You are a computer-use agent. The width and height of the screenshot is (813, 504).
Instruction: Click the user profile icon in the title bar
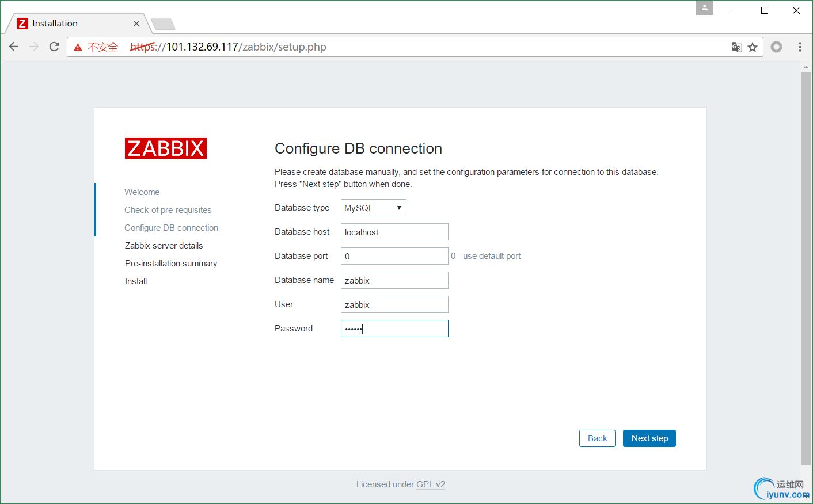(705, 8)
